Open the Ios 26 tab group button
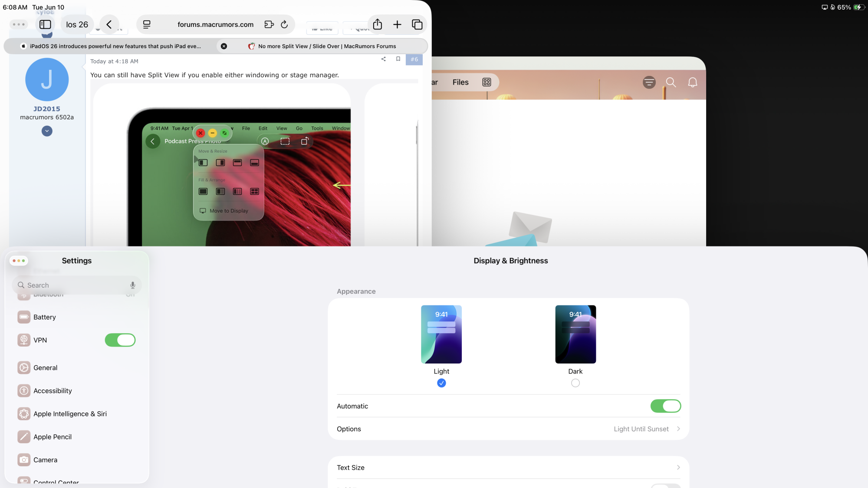This screenshot has width=868, height=488. pyautogui.click(x=77, y=25)
